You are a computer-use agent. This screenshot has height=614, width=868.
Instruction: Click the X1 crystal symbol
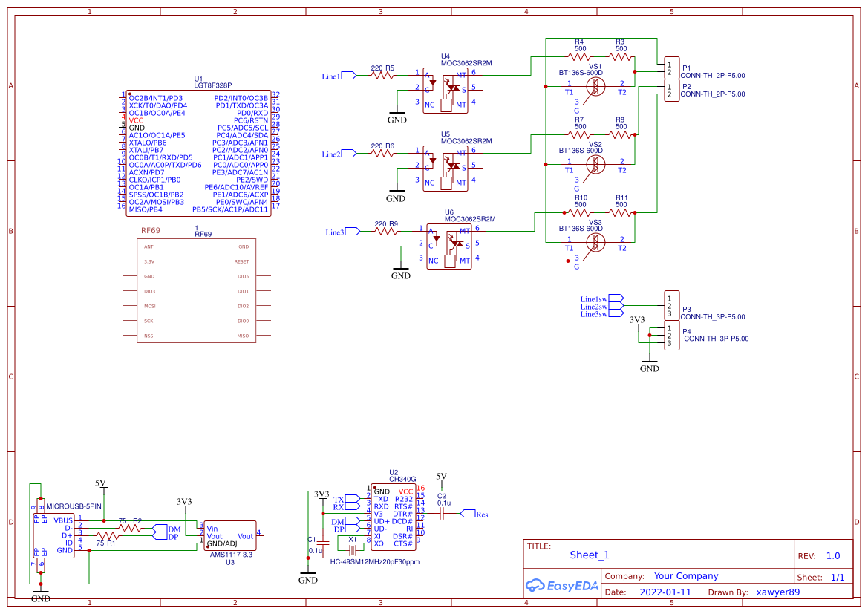(x=353, y=549)
